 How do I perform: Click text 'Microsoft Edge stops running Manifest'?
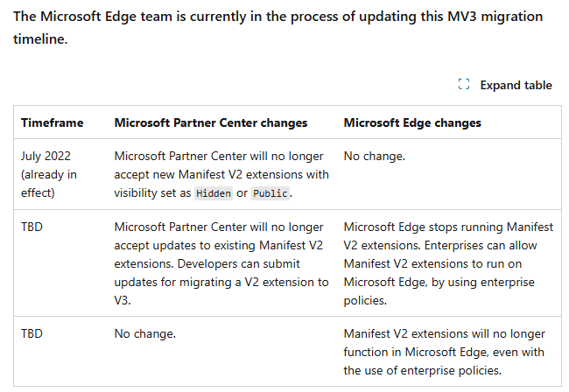(x=448, y=227)
